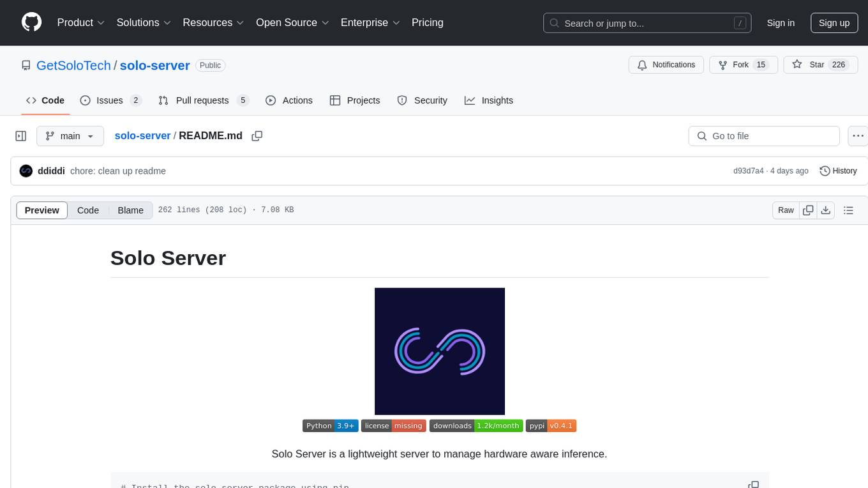Click the Fork count 15
868x488 pixels.
pyautogui.click(x=761, y=65)
